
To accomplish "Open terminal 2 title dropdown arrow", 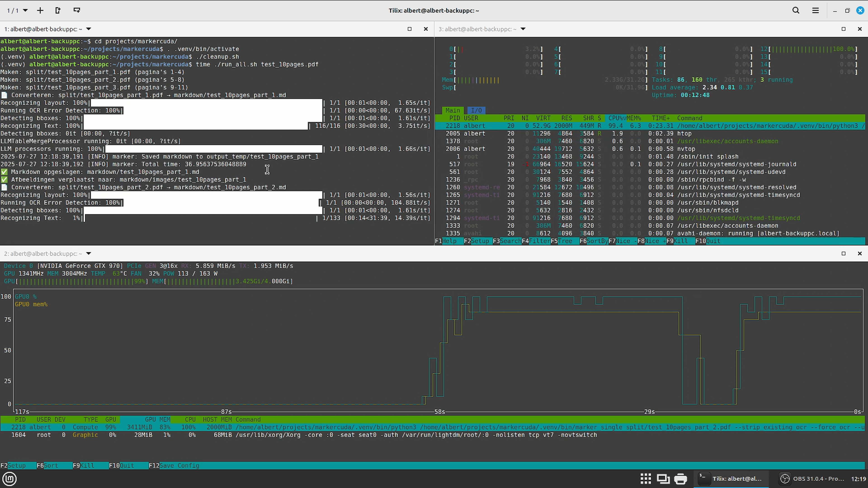I will pos(89,253).
